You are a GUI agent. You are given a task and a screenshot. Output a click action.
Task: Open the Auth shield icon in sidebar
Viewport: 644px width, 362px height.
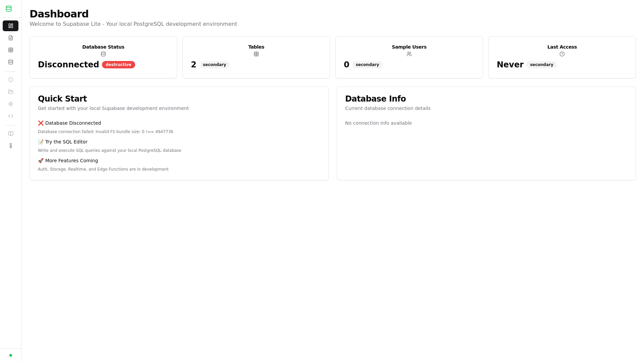(10, 80)
